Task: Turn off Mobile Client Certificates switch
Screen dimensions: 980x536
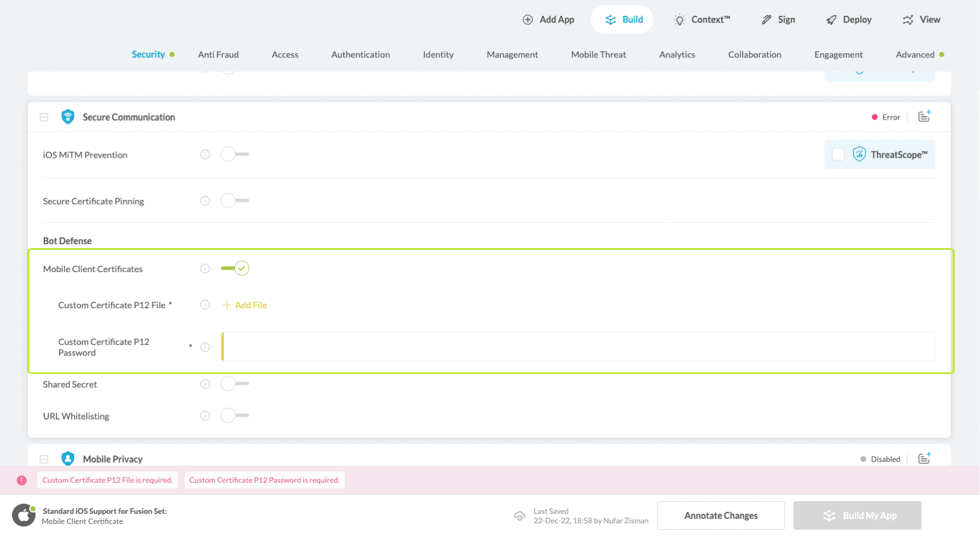Action: [235, 268]
